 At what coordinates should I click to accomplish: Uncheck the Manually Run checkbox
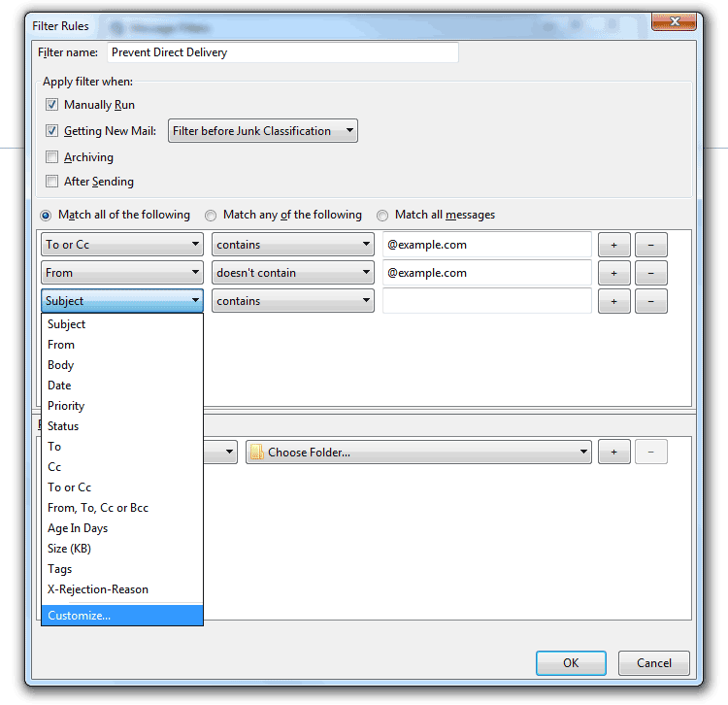click(x=52, y=105)
